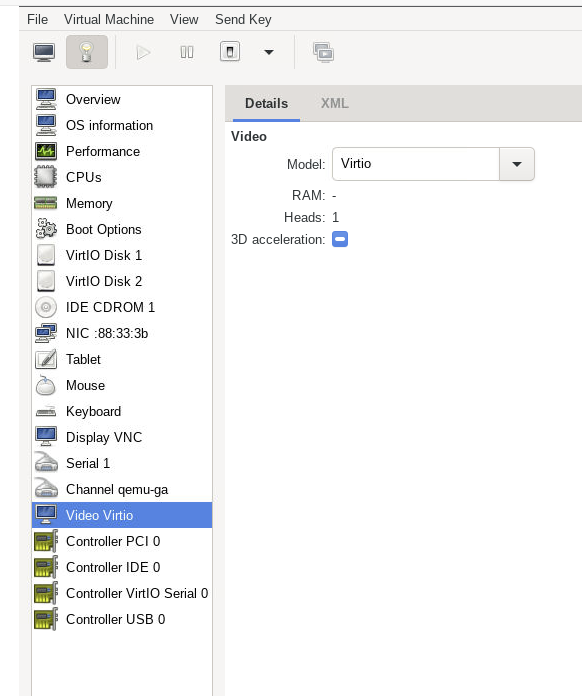This screenshot has height=696, width=582.
Task: Open the Virtual Machine menu
Action: (x=109, y=20)
